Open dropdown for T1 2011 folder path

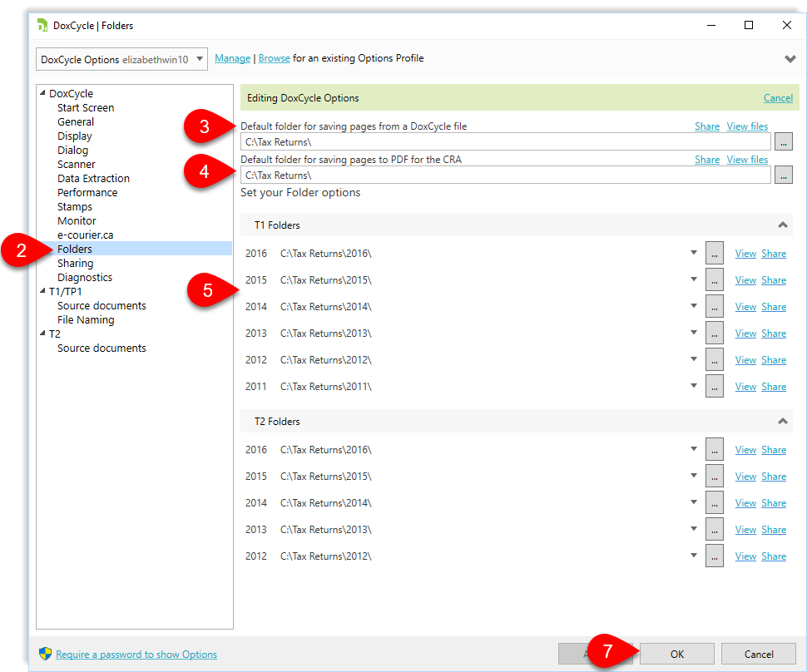pyautogui.click(x=694, y=386)
